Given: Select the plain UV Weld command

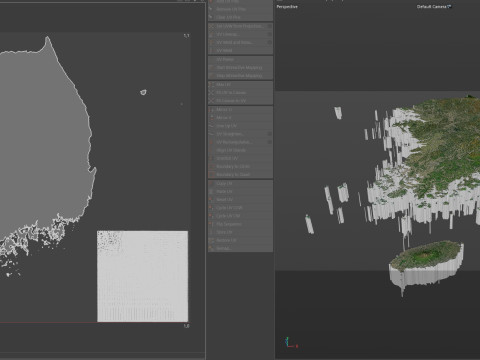Looking at the screenshot, I should 240,50.
